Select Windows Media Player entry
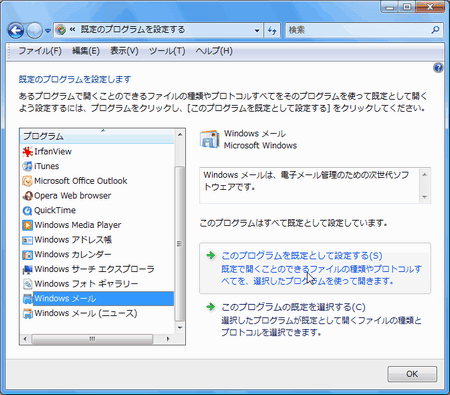450x395 pixels. 77,225
